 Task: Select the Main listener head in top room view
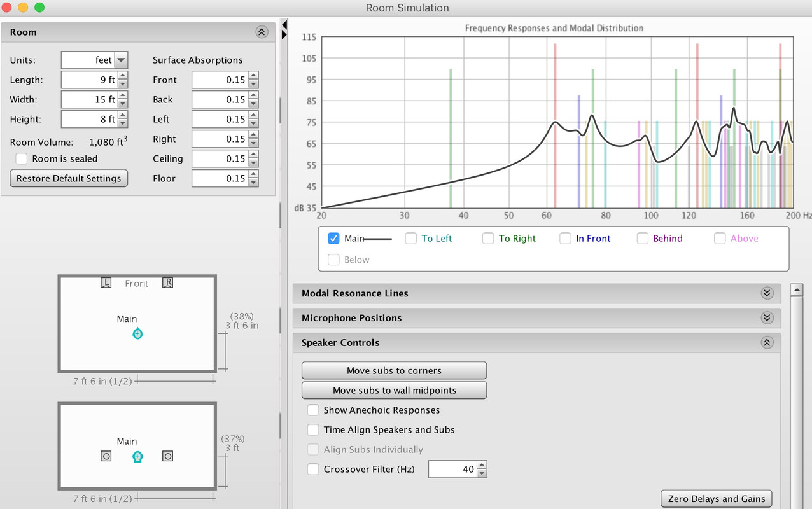pos(137,333)
